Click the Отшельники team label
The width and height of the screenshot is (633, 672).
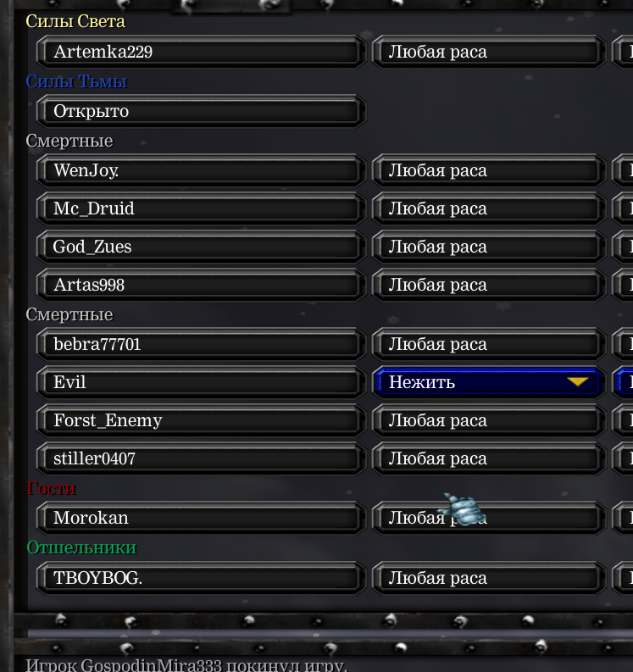(x=81, y=547)
